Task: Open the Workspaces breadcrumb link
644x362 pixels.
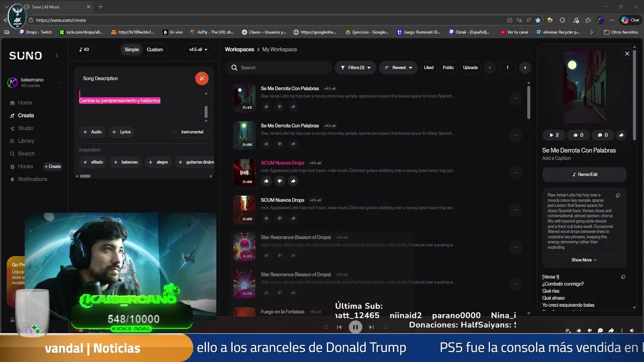Action: [x=239, y=49]
